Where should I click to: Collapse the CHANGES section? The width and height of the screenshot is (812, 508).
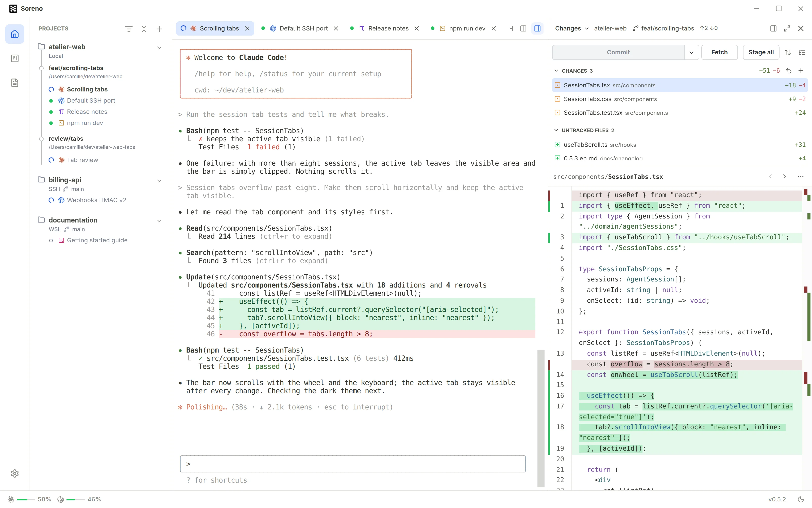click(556, 71)
